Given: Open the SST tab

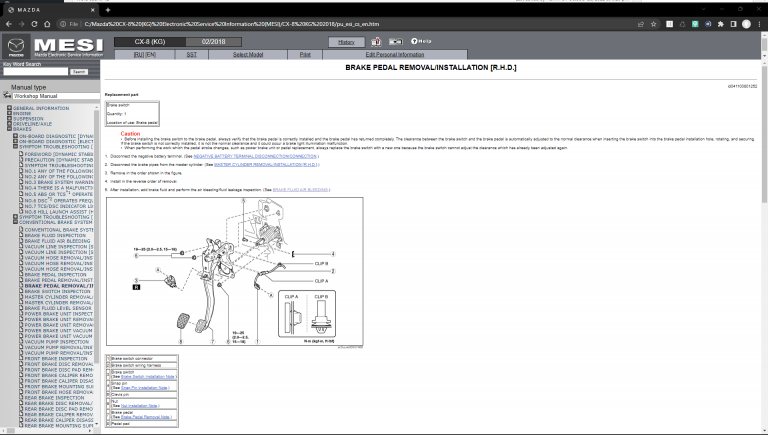Looking at the screenshot, I should 192,54.
